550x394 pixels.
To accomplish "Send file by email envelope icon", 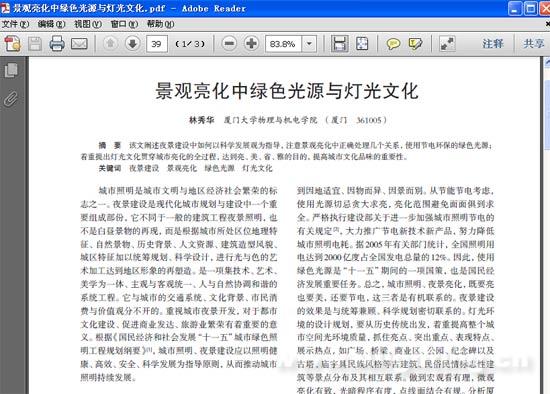I will tap(79, 44).
